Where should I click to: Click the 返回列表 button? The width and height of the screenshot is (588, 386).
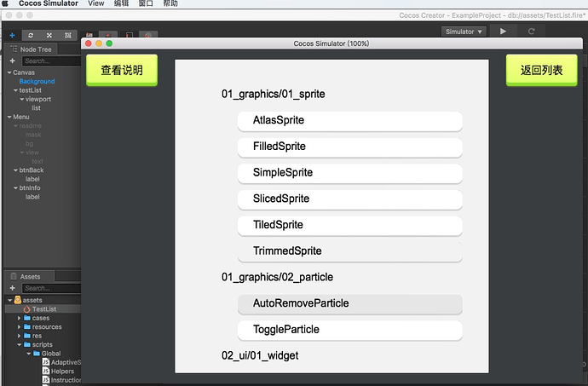click(x=541, y=70)
